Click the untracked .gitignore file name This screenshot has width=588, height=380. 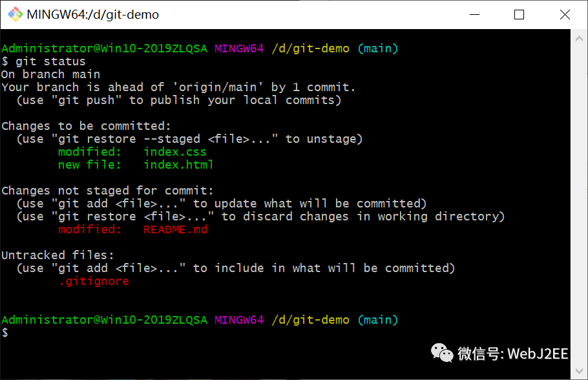[x=94, y=280]
